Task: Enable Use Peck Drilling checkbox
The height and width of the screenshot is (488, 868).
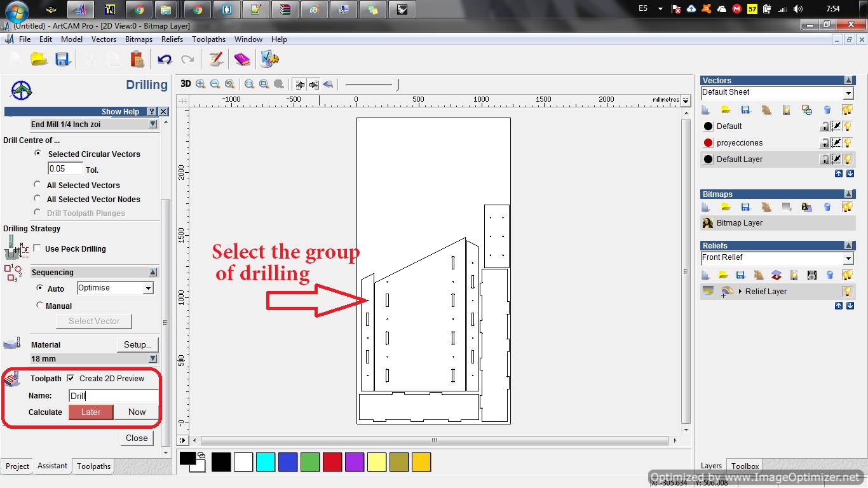Action: pos(37,248)
